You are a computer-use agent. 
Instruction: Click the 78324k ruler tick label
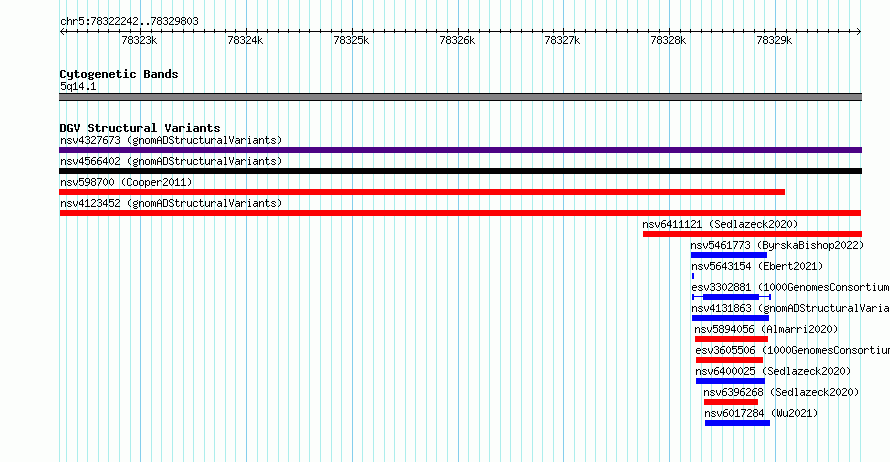tap(245, 40)
